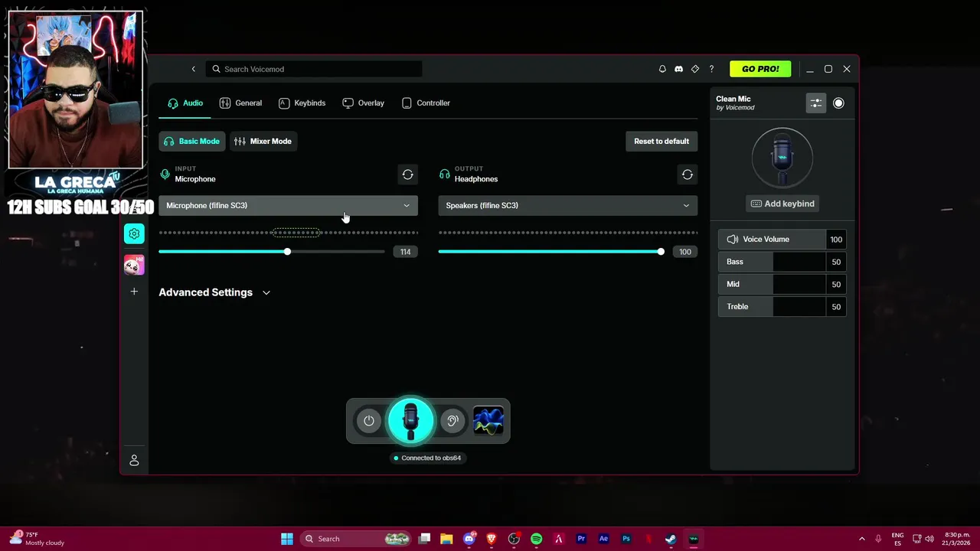Select Mixer Mode
This screenshot has height=551, width=980.
(263, 141)
